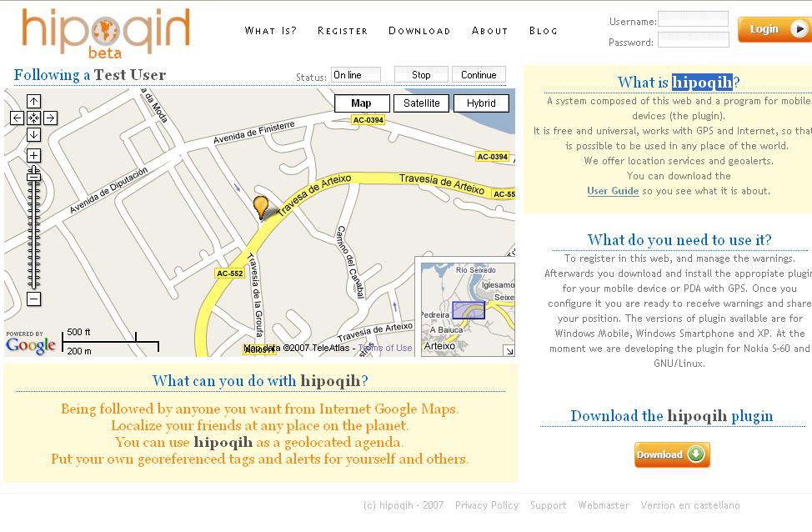Open the Webmaster footer link
Viewport: 812px width, 532px height.
[x=604, y=505]
